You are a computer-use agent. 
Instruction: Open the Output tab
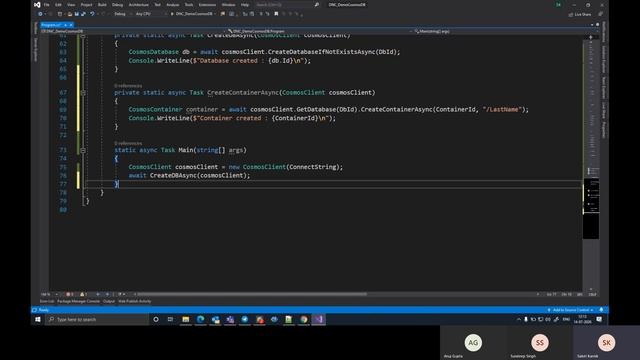click(109, 301)
